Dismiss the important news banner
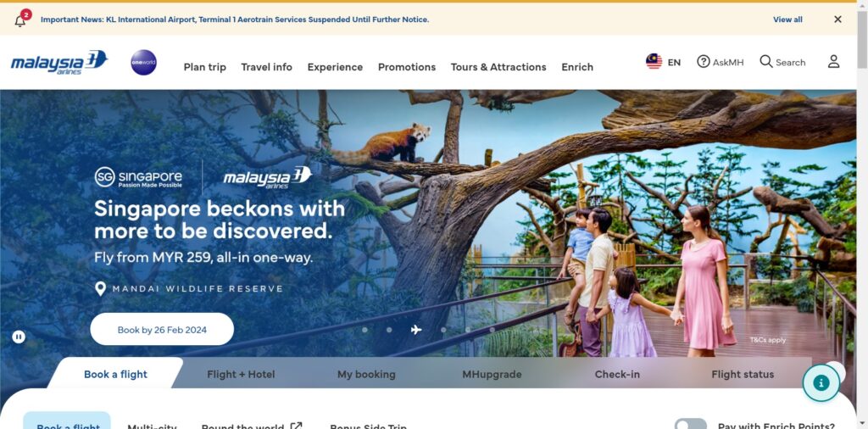The height and width of the screenshot is (429, 868). click(837, 19)
